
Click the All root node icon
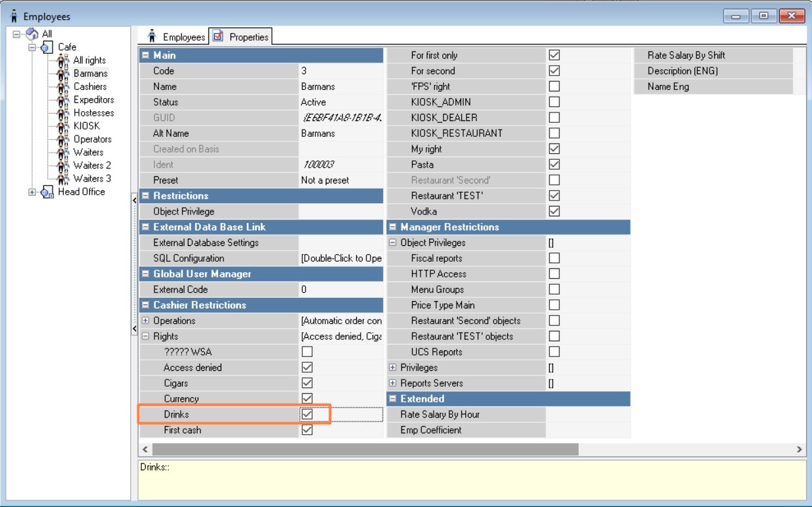click(x=32, y=34)
